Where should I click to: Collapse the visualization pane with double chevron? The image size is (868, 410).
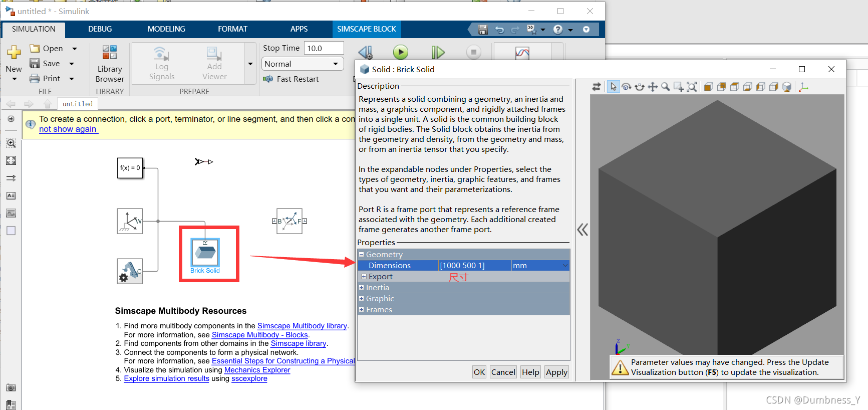[x=582, y=230]
